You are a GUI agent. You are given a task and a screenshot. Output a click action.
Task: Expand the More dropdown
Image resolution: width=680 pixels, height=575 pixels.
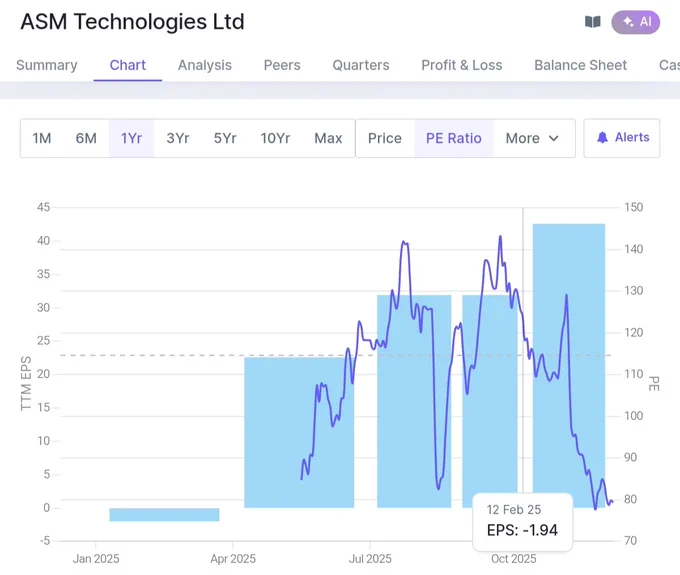point(532,138)
